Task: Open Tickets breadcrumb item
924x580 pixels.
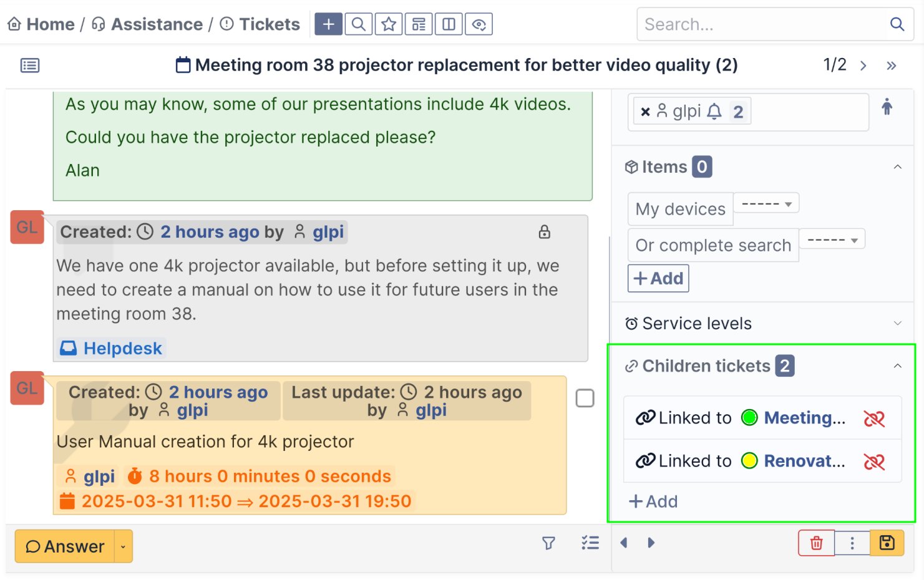Action: 269,24
